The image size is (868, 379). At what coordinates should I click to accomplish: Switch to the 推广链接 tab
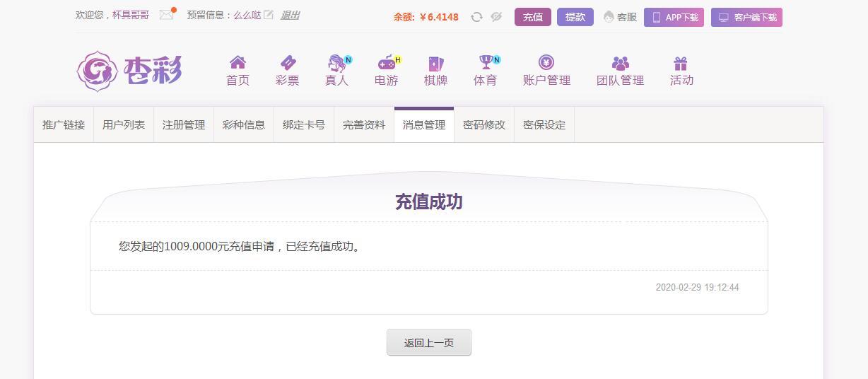pos(64,125)
